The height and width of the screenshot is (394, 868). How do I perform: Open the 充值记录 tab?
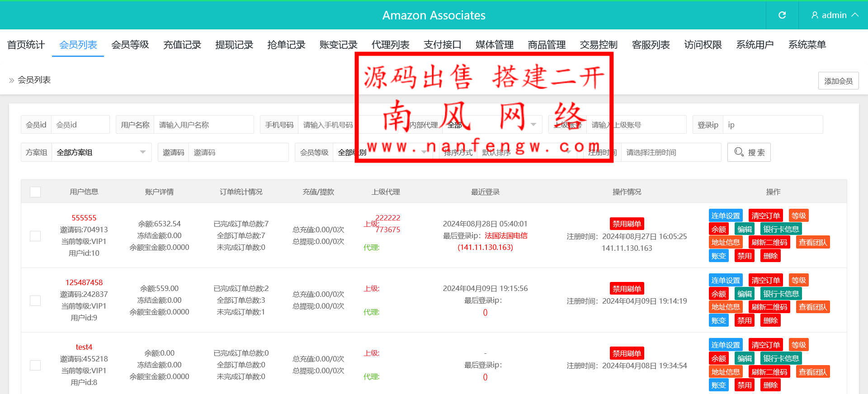point(182,45)
